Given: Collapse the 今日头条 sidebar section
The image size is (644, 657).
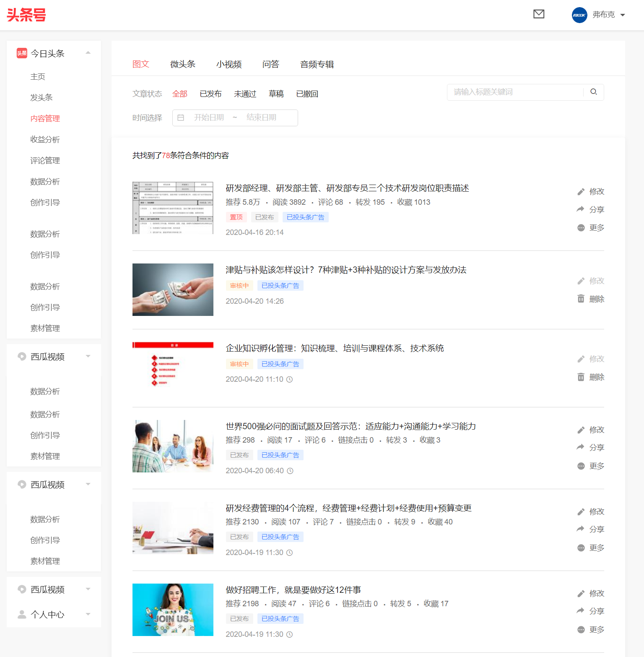Looking at the screenshot, I should click(x=88, y=53).
